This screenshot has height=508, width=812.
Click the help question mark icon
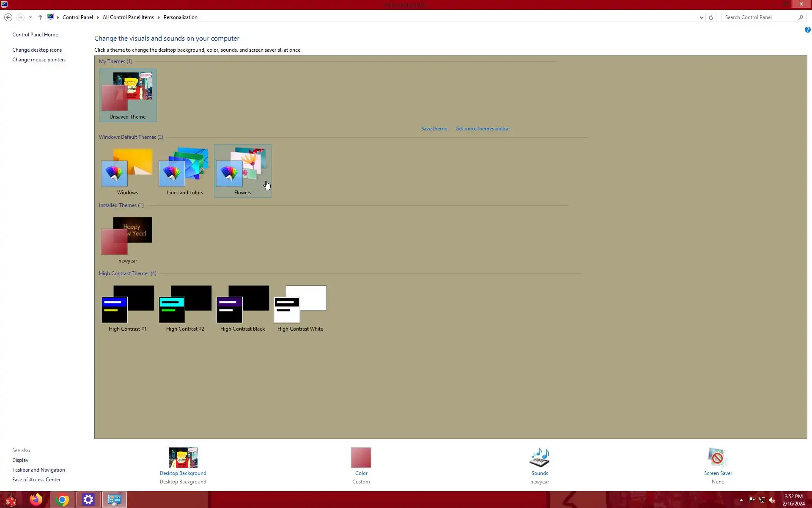point(807,30)
